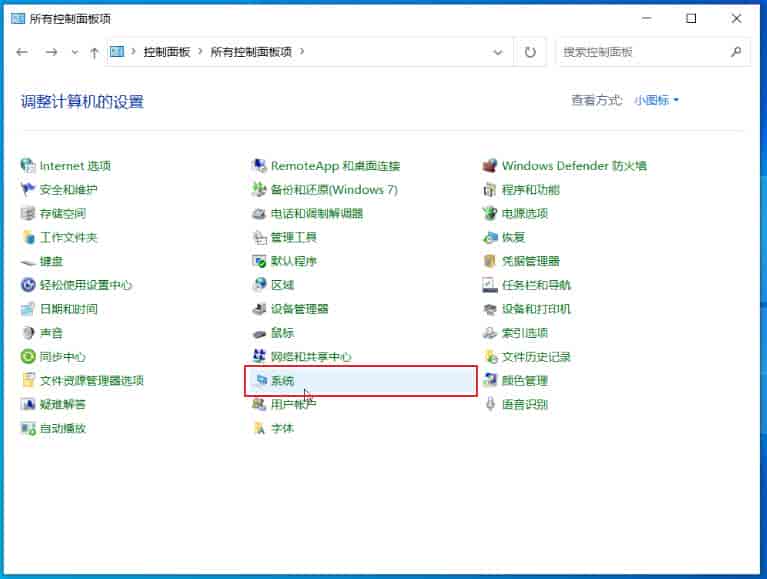Open the 鼠标 icon
767x579 pixels.
(x=259, y=333)
